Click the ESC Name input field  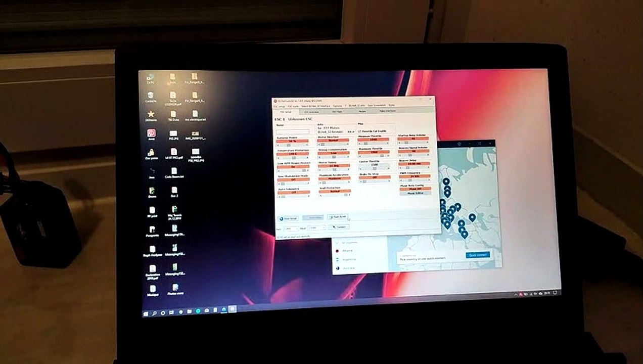(293, 131)
